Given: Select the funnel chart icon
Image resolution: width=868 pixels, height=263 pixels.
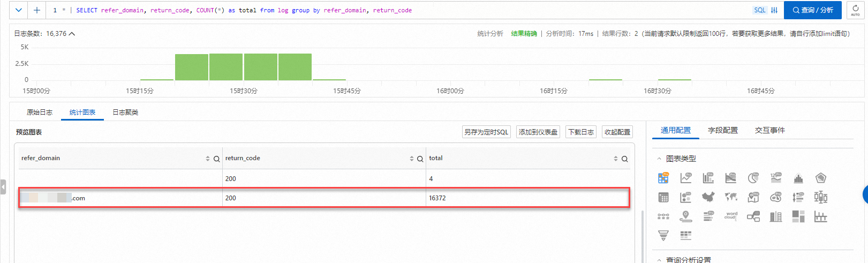Looking at the screenshot, I should 663,236.
